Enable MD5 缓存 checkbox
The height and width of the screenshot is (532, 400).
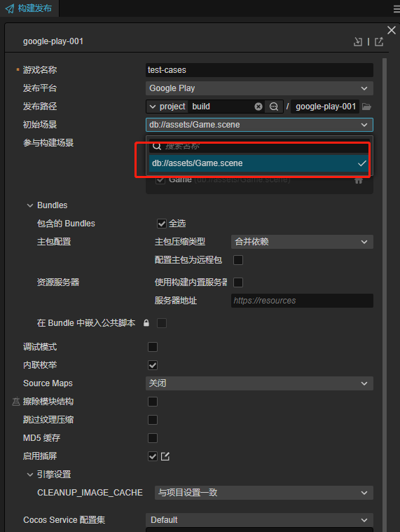153,438
